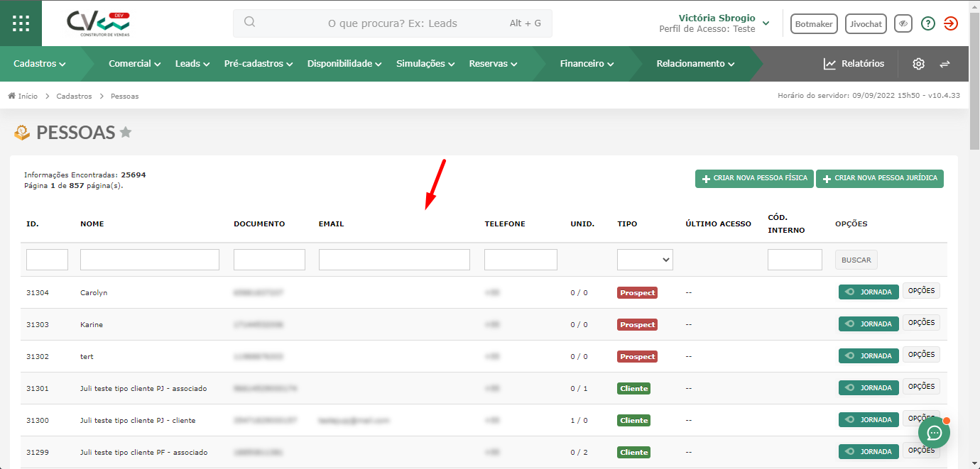
Task: Open the Cadastros menu
Action: click(40, 64)
